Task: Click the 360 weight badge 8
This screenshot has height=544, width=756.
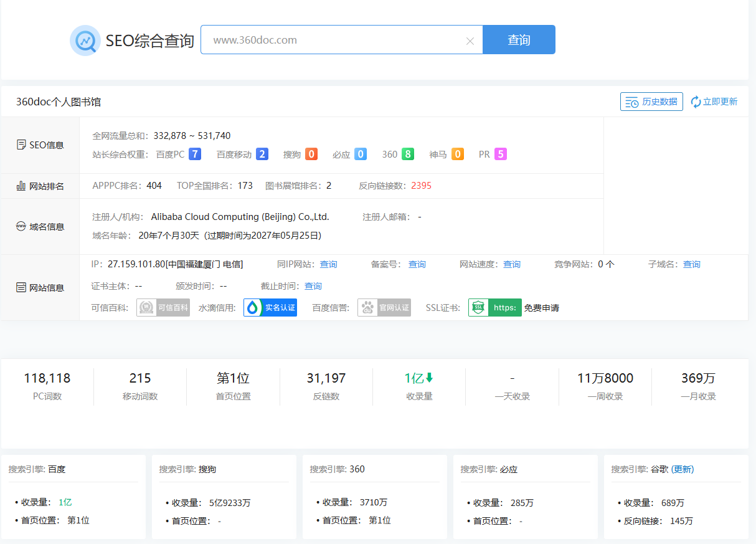Action: (x=408, y=154)
